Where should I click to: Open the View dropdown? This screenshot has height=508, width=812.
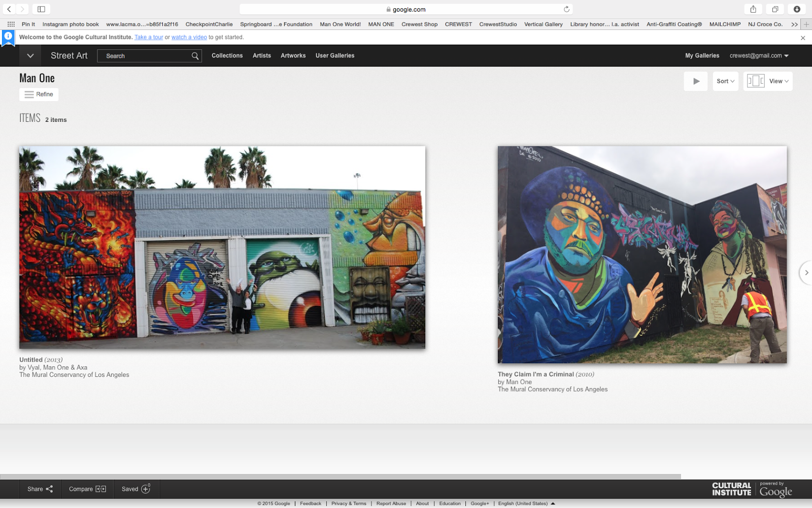coord(768,81)
